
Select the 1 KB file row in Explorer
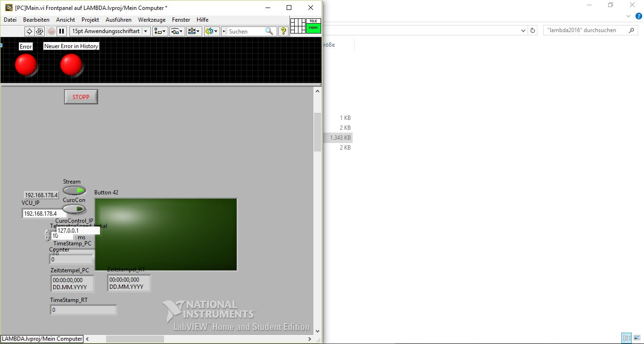[338, 118]
